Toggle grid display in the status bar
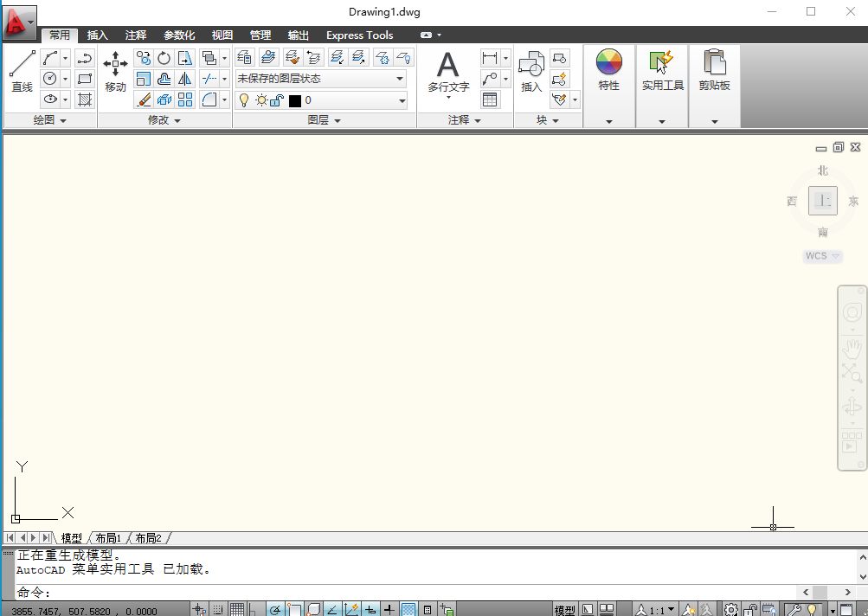Viewport: 868px width, 616px height. (x=238, y=609)
